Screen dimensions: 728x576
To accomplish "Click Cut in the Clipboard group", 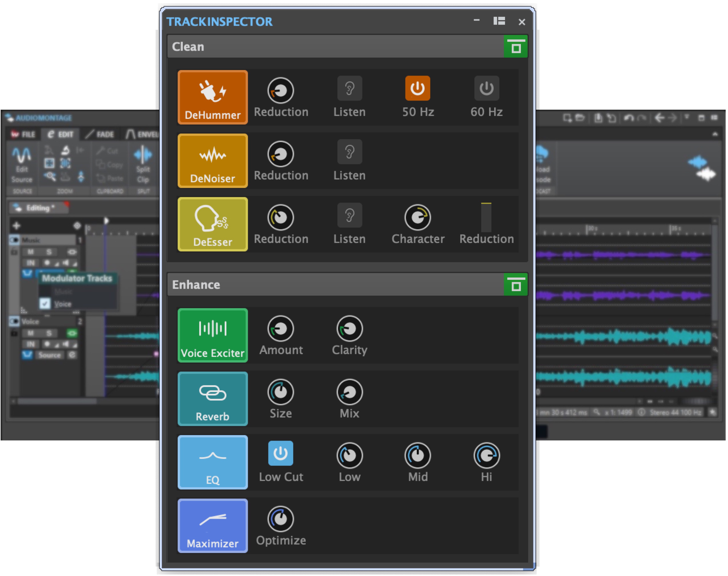I will 107,151.
